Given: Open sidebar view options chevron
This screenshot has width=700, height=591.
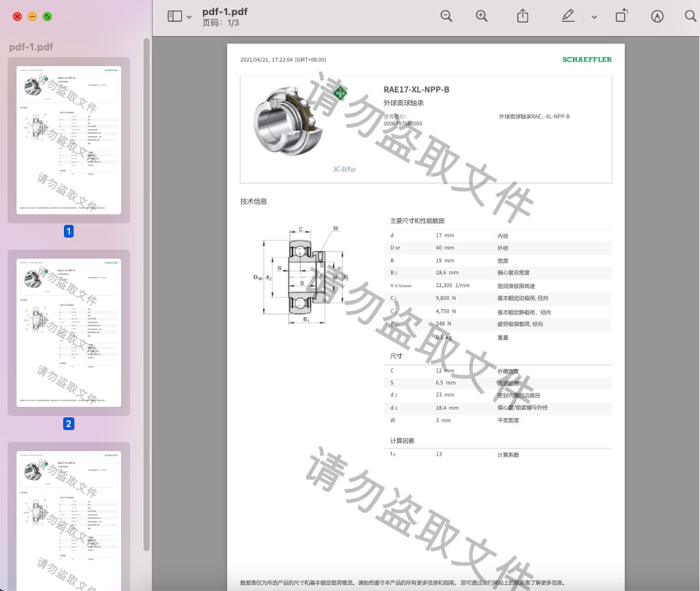Looking at the screenshot, I should [189, 17].
